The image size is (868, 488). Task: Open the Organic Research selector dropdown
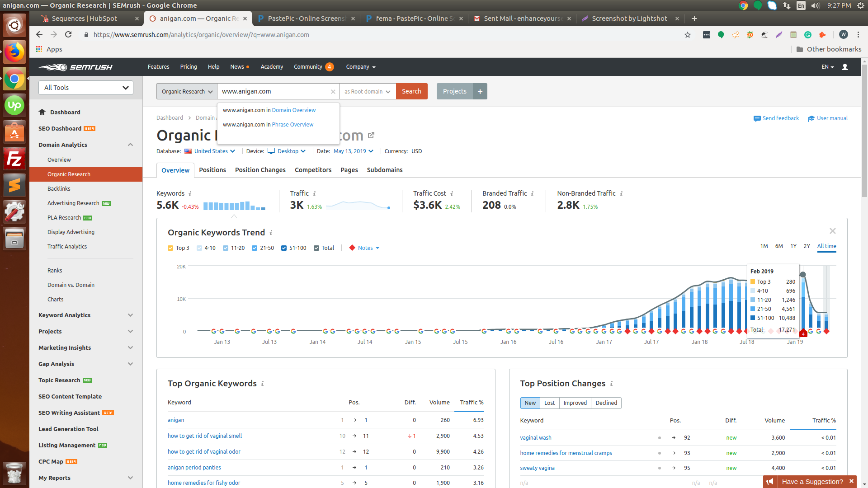click(187, 91)
